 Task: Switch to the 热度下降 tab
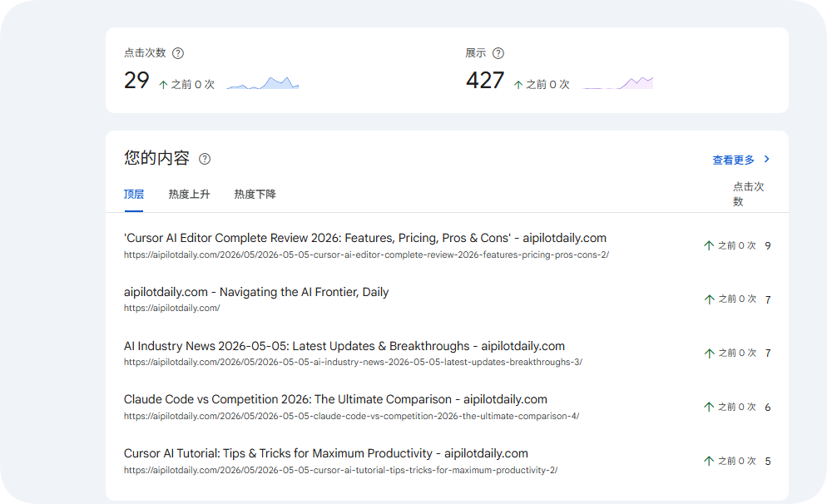(x=255, y=194)
